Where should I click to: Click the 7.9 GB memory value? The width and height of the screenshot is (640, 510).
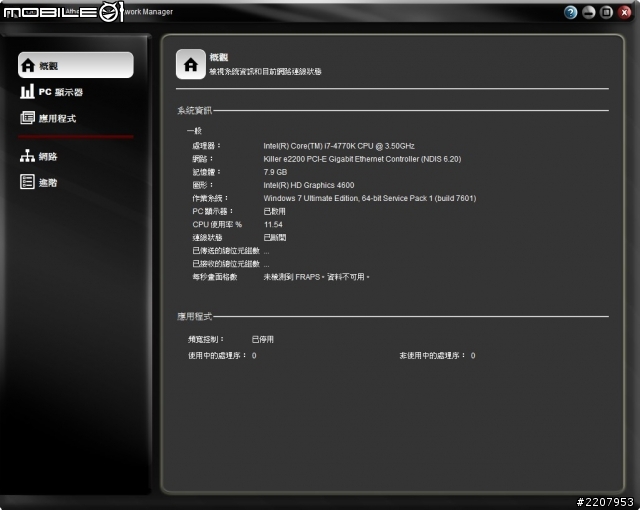click(x=275, y=172)
